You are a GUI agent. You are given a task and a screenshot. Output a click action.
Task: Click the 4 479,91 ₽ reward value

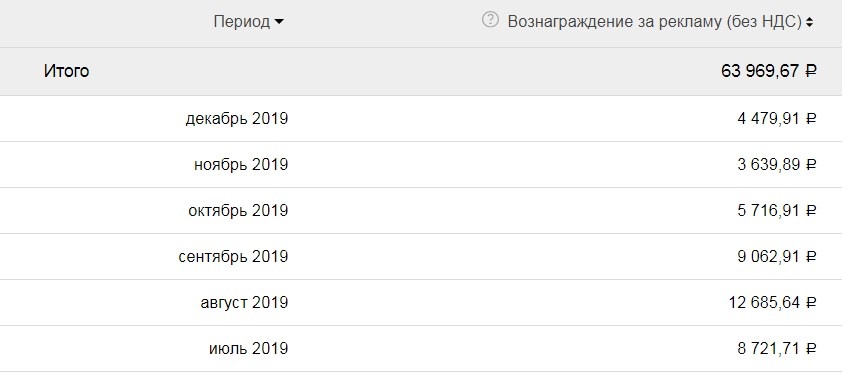click(x=777, y=119)
